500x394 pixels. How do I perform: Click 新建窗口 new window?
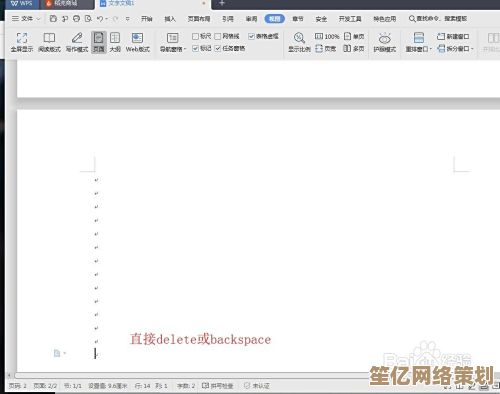point(453,36)
